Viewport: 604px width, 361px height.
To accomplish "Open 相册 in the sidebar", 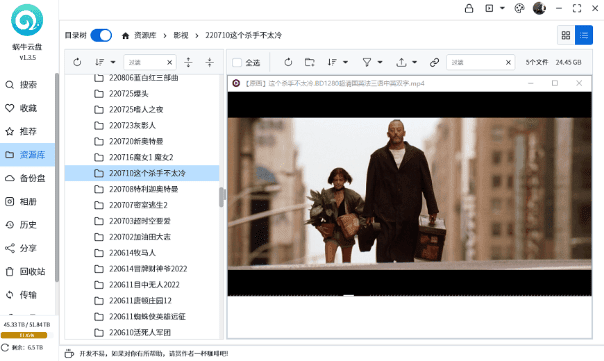I will click(28, 201).
